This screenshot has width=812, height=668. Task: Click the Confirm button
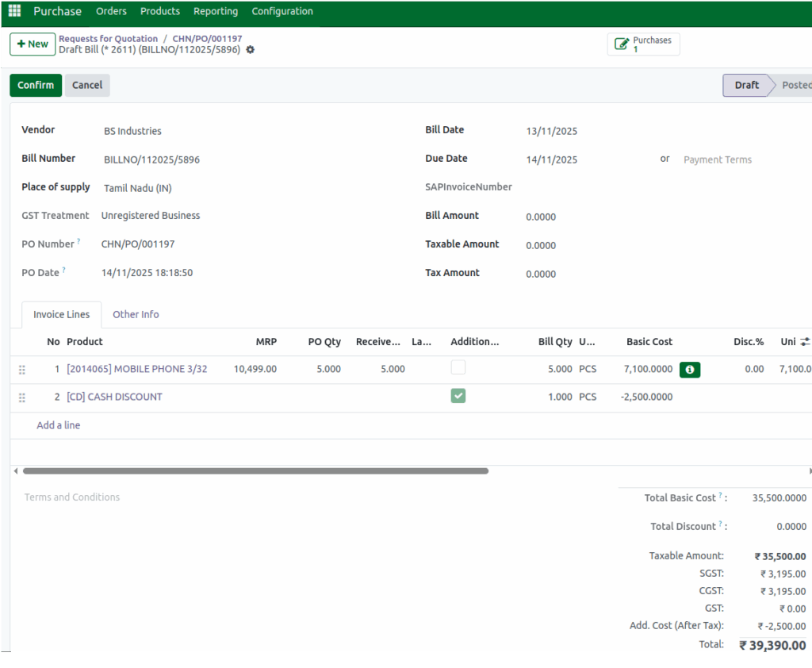[x=35, y=85]
